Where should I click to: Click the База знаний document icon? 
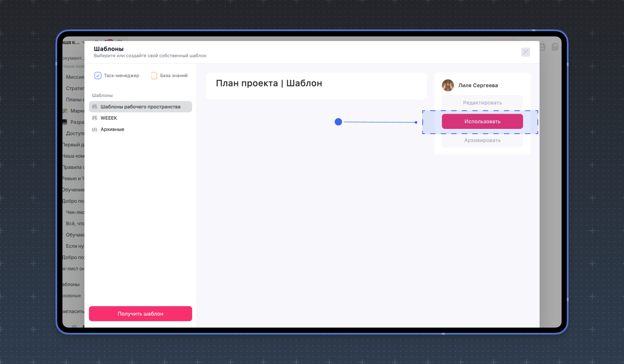154,76
